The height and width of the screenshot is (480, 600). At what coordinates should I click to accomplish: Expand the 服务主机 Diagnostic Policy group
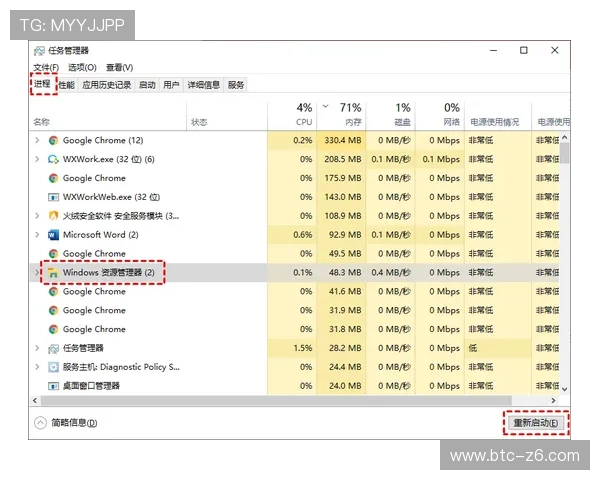37,367
